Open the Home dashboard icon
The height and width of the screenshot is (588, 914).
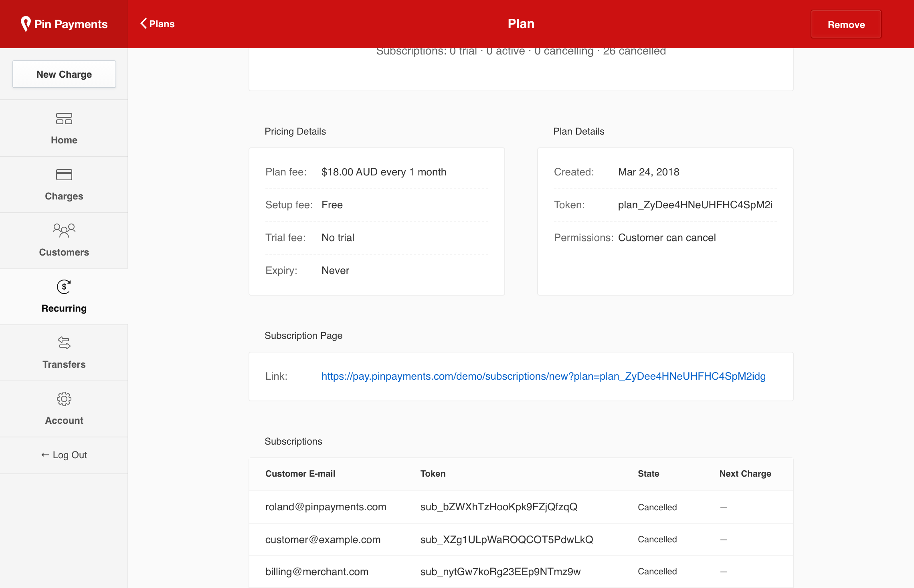point(64,119)
